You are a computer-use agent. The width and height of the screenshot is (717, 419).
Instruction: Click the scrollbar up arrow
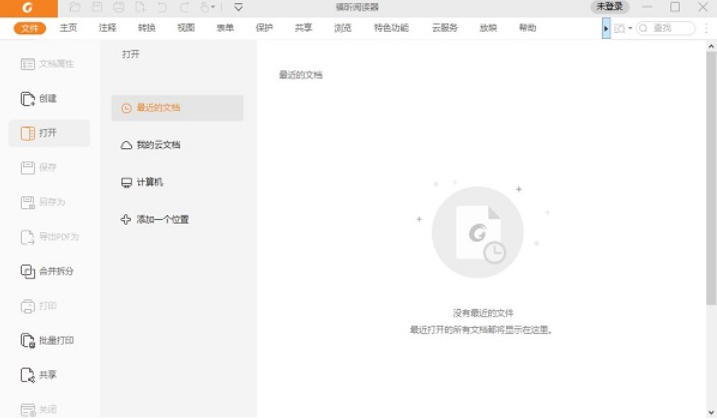coord(711,46)
